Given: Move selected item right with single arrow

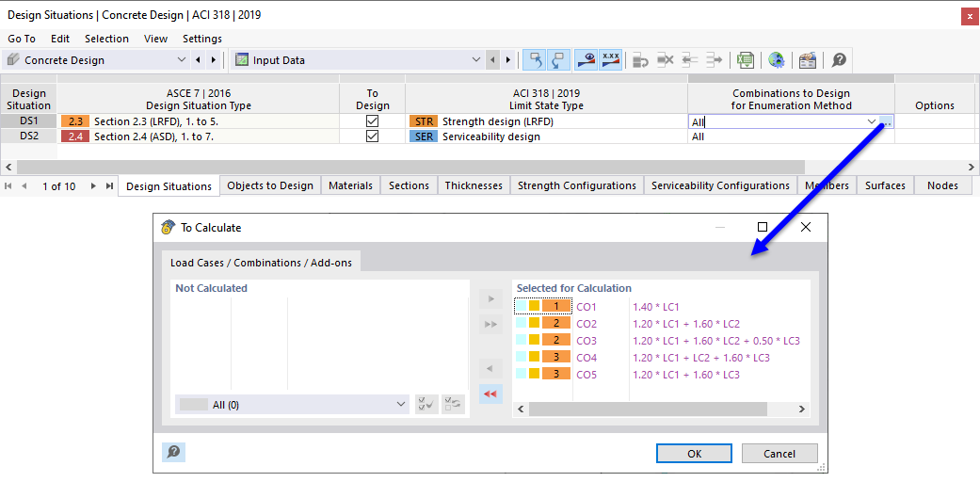Looking at the screenshot, I should point(490,298).
